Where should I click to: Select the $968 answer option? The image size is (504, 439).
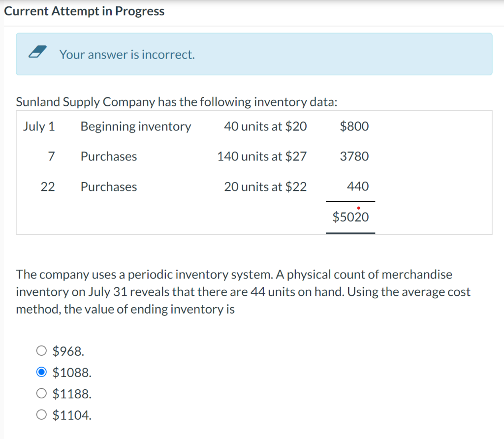(x=41, y=350)
